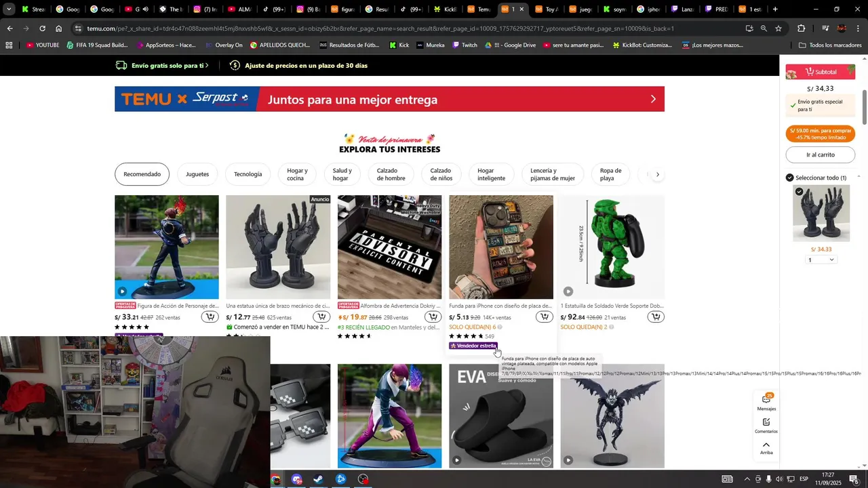Reload the page with the browser refresh icon

pyautogui.click(x=42, y=28)
